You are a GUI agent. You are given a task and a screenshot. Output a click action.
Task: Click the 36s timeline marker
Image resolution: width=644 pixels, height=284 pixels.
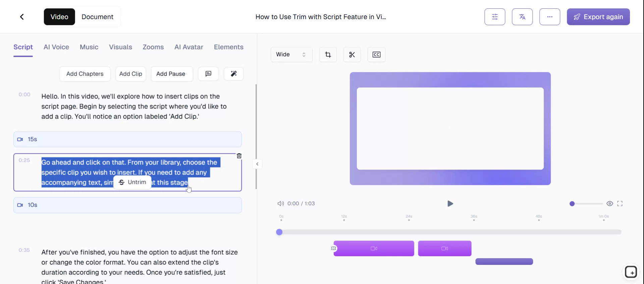[474, 218]
